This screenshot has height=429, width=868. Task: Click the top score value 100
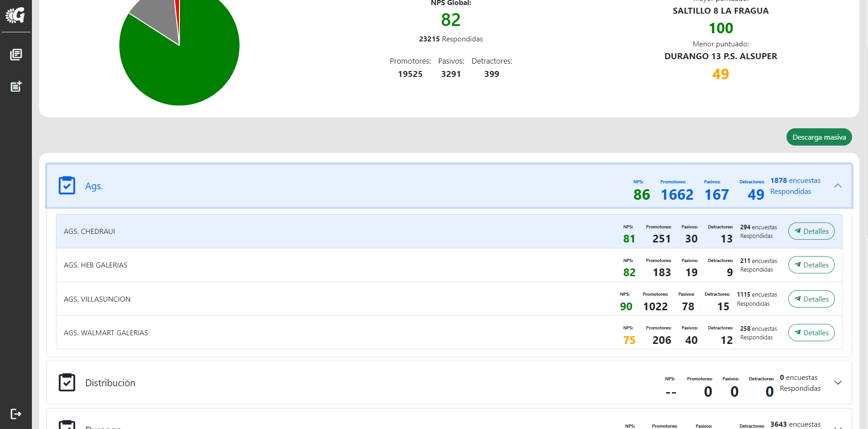pyautogui.click(x=721, y=28)
